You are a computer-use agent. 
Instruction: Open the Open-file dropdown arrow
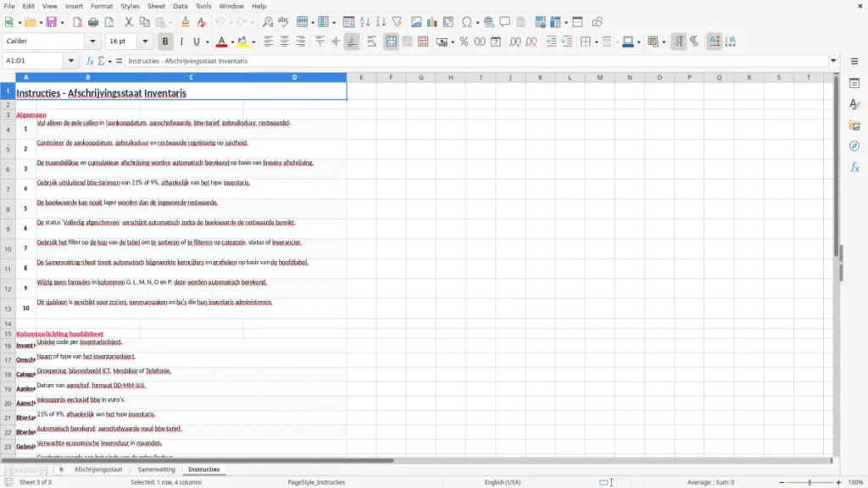coord(41,23)
